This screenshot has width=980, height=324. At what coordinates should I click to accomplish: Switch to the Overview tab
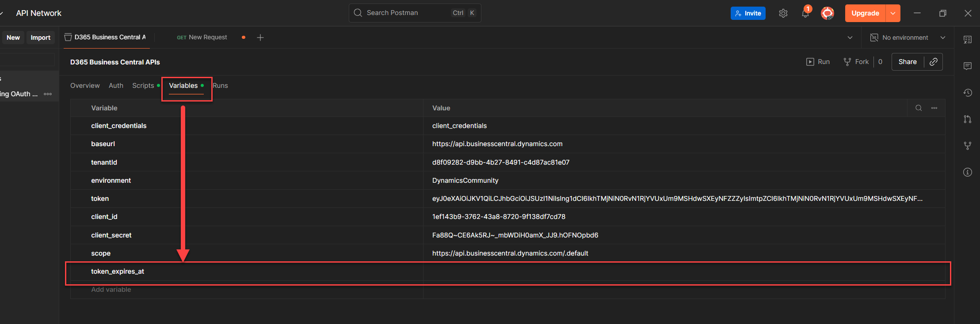click(85, 86)
